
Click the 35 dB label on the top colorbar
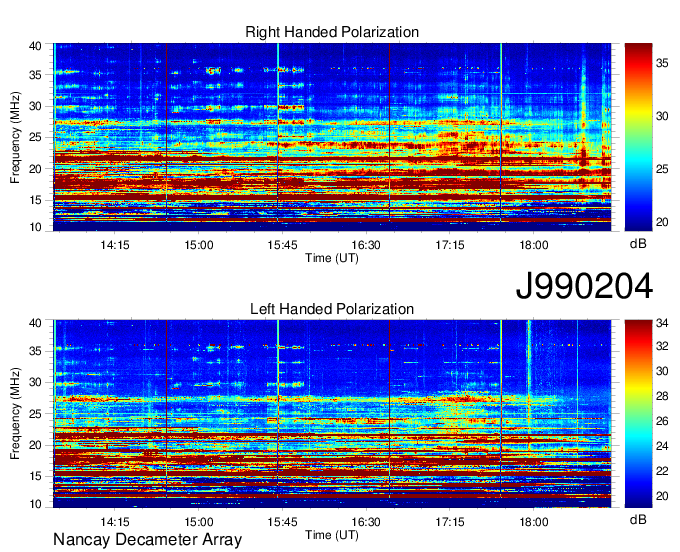[662, 63]
